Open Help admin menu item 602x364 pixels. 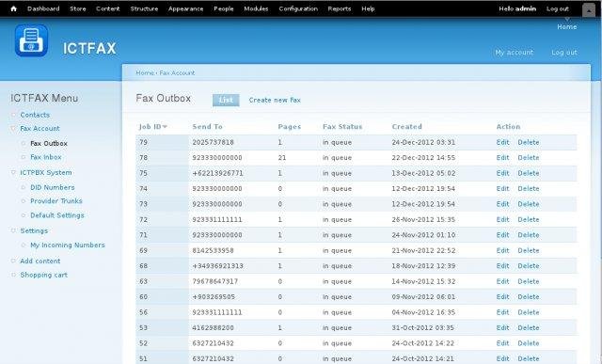click(x=368, y=8)
